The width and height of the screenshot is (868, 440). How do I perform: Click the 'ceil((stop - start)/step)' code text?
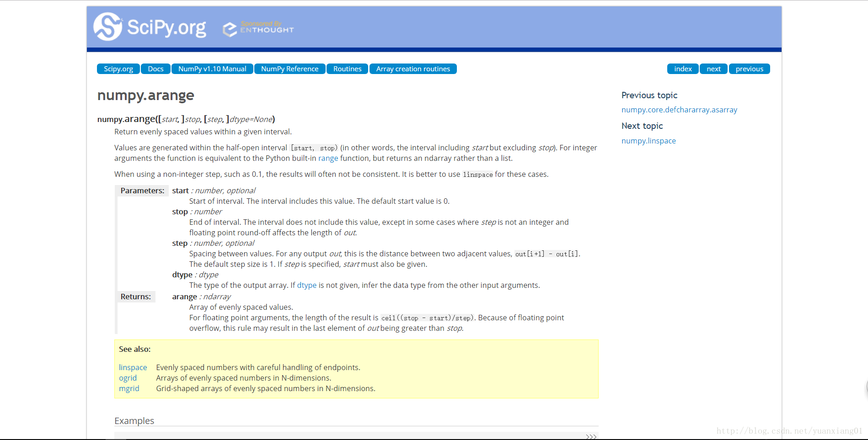[427, 318]
